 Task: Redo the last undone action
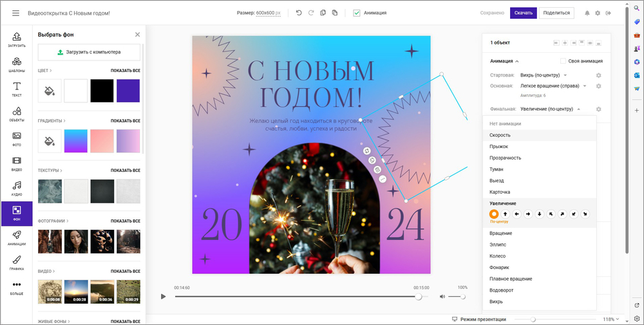tap(311, 13)
